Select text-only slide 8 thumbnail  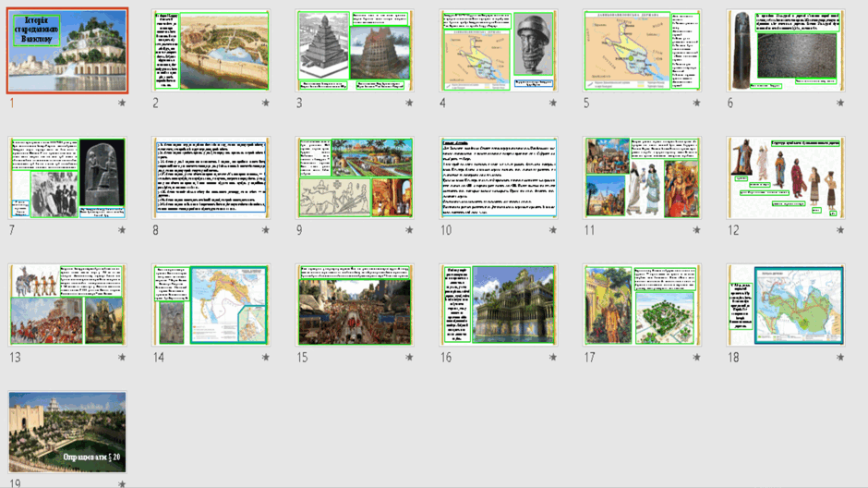[211, 177]
